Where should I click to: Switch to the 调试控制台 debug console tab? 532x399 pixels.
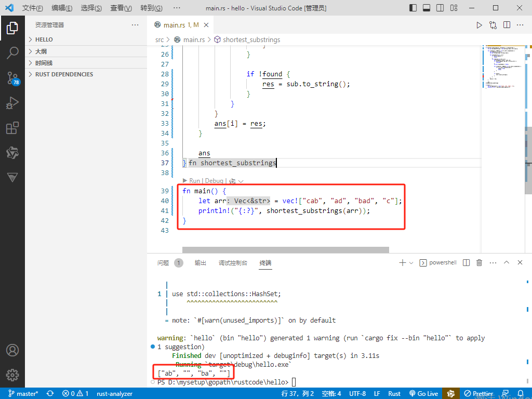coord(233,263)
